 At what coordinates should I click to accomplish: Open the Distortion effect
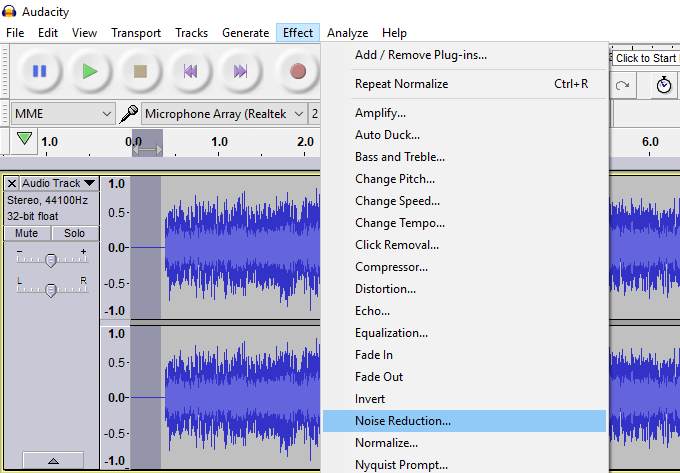[464, 289]
